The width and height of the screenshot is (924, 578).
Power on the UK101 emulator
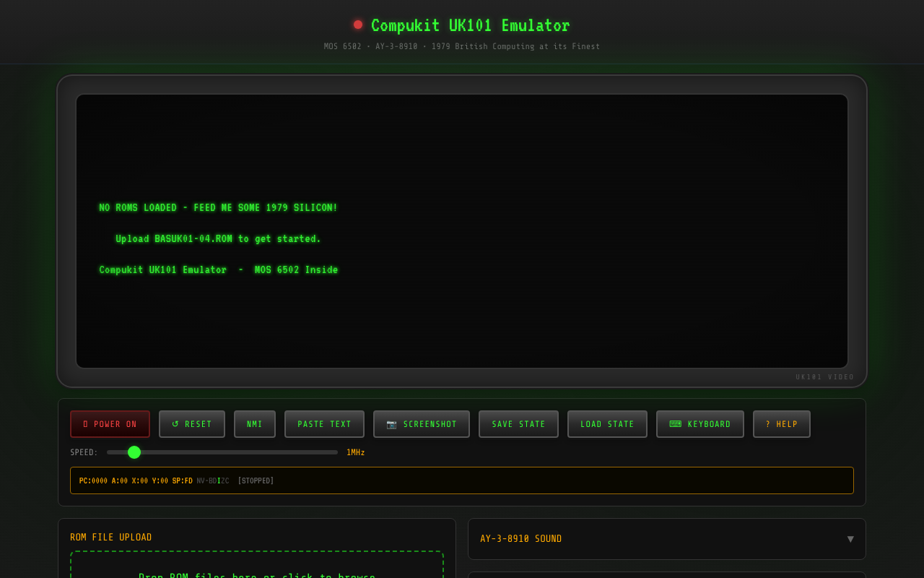click(x=110, y=424)
